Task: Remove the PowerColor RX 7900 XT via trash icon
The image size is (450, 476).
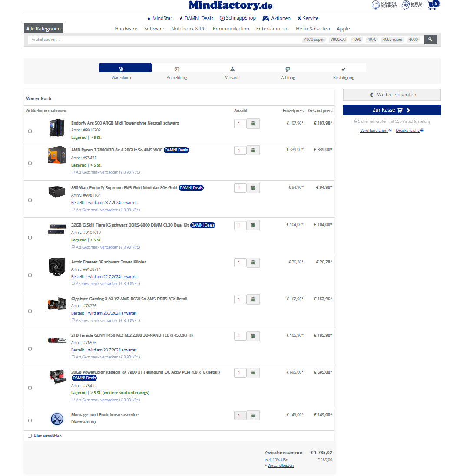Action: pyautogui.click(x=253, y=372)
